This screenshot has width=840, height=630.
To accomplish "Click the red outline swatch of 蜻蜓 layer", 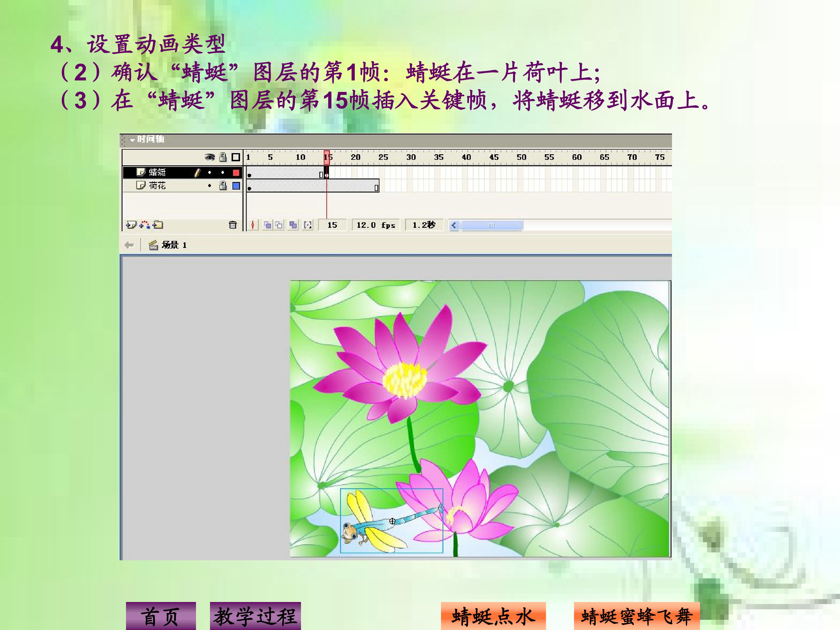I will (236, 173).
